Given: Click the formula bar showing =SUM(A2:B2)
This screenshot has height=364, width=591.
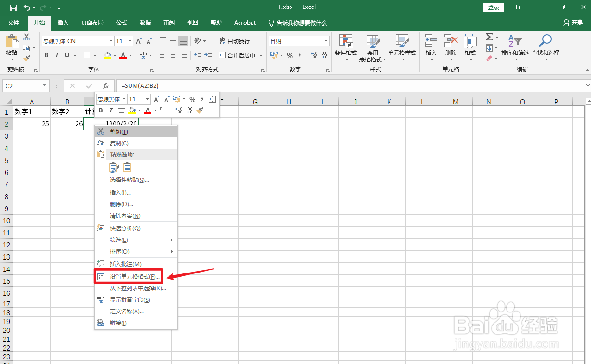Looking at the screenshot, I should (x=351, y=86).
